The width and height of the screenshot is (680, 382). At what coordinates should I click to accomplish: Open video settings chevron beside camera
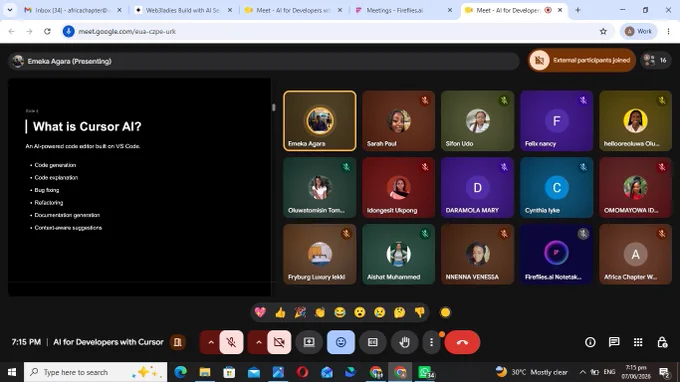[258, 342]
